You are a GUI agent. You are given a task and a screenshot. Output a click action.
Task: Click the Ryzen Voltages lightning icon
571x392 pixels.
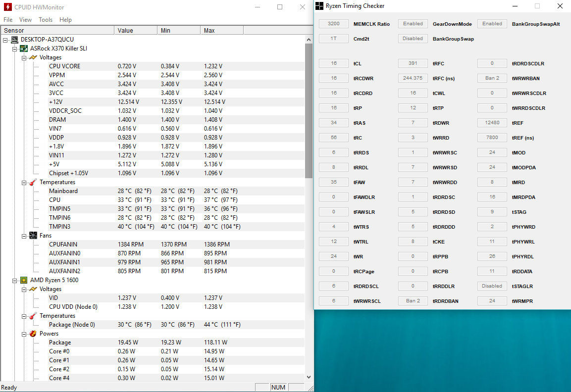(33, 289)
